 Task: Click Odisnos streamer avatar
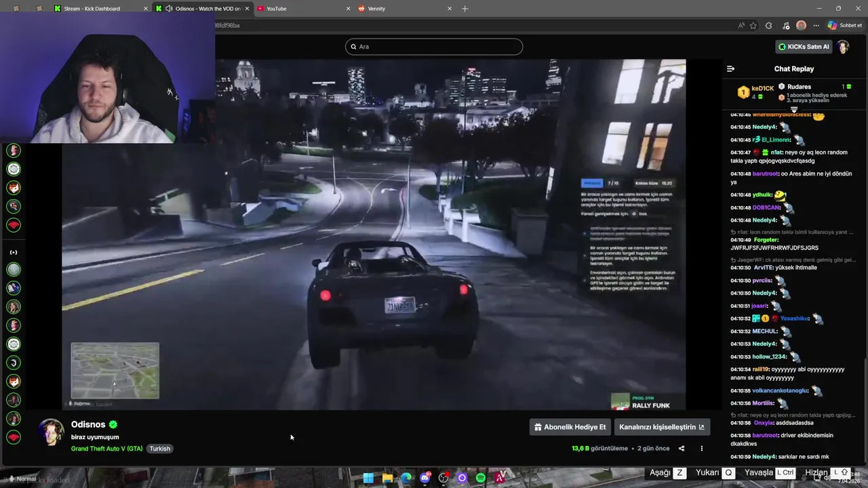tap(51, 432)
